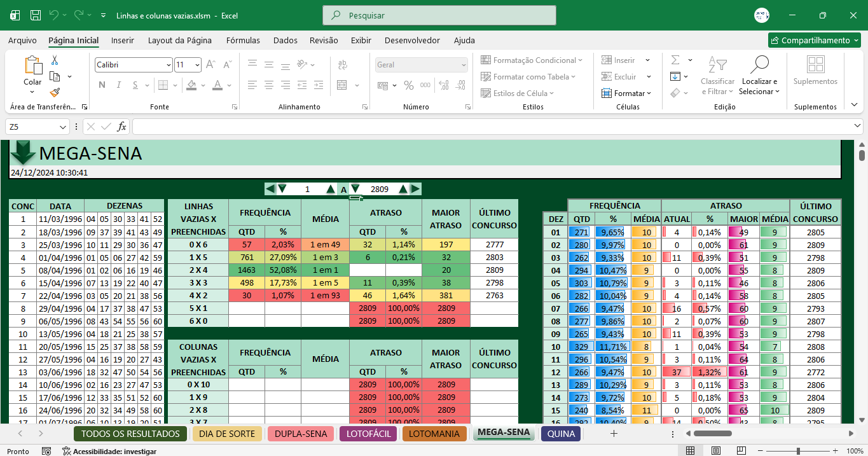Open the Dados ribbon tab
868x456 pixels.
pyautogui.click(x=286, y=40)
